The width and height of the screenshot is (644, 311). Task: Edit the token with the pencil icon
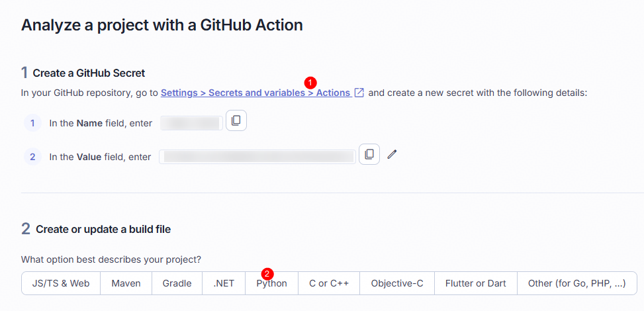click(x=392, y=154)
